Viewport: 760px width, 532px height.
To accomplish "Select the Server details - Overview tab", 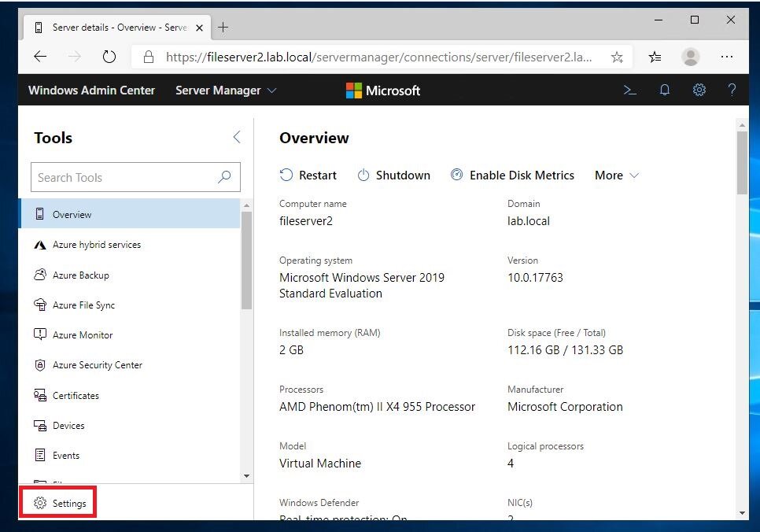I will click(117, 28).
